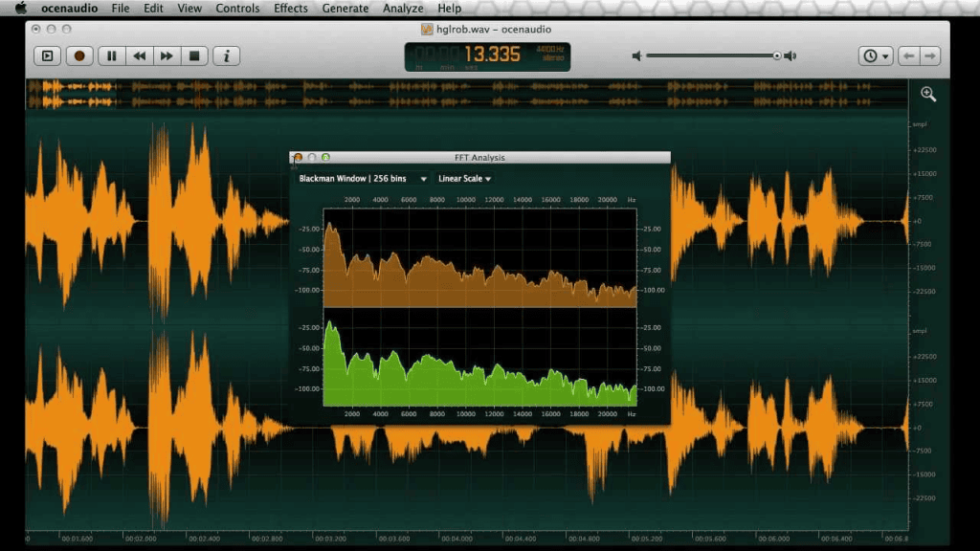Toggle the clock display mode button

pyautogui.click(x=870, y=55)
